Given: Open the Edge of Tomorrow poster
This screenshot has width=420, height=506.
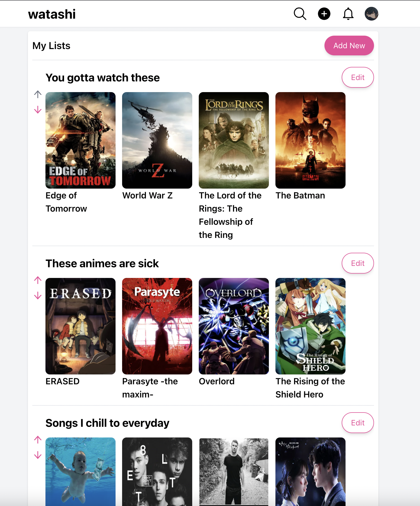Looking at the screenshot, I should coord(80,140).
